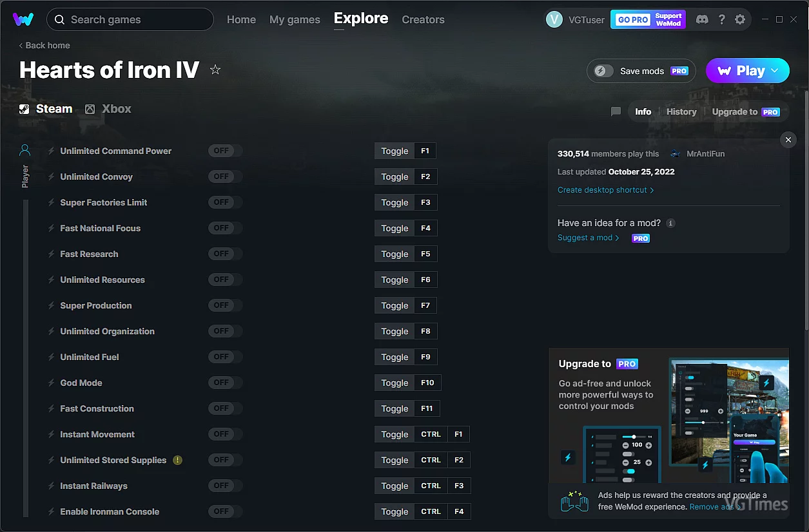
Task: Click the Toggle button for F1 hotkey
Action: point(395,151)
